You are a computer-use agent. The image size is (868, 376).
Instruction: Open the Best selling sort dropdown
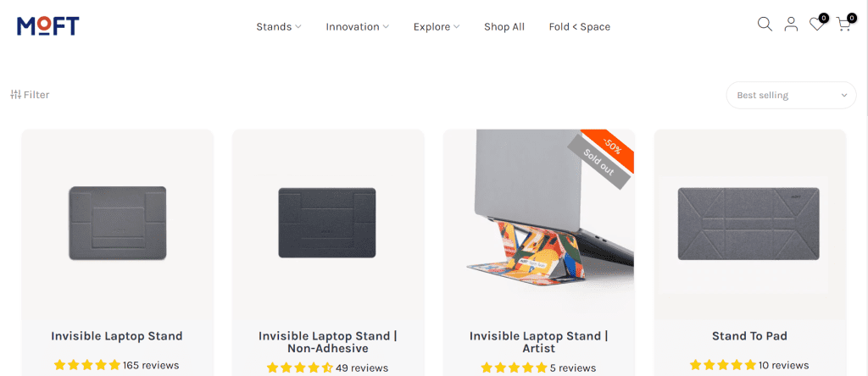(x=791, y=95)
